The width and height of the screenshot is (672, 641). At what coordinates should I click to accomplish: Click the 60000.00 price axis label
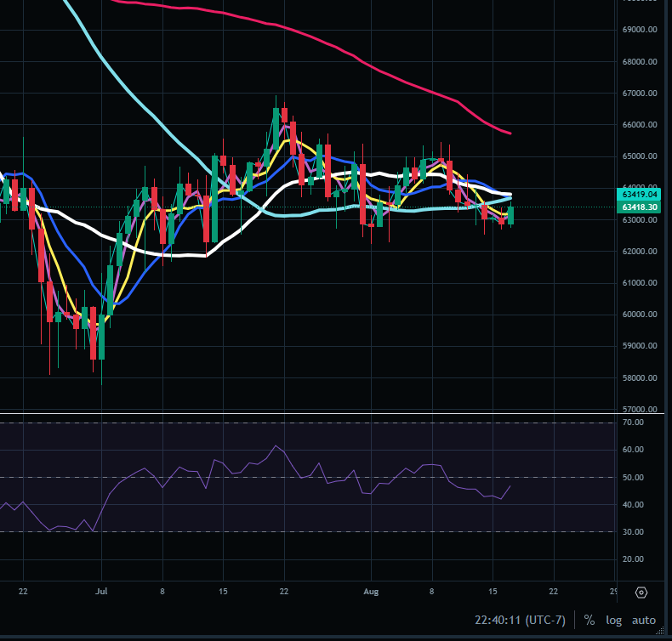pyautogui.click(x=640, y=315)
